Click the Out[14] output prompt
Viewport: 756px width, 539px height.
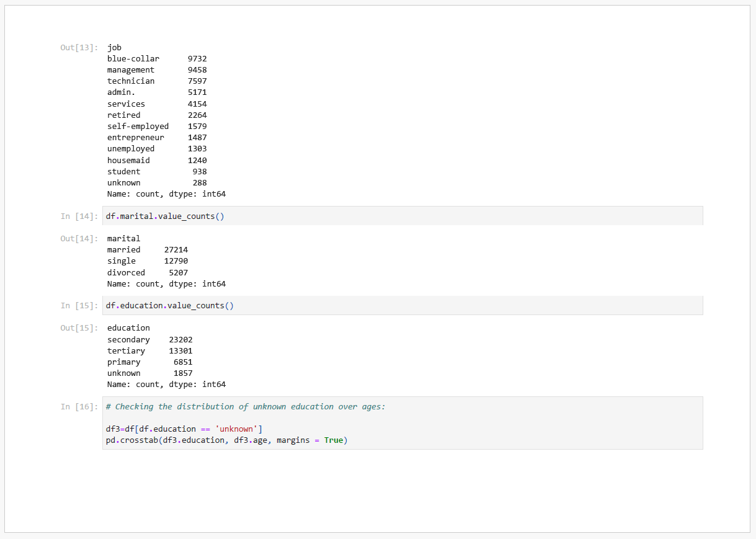pos(79,239)
